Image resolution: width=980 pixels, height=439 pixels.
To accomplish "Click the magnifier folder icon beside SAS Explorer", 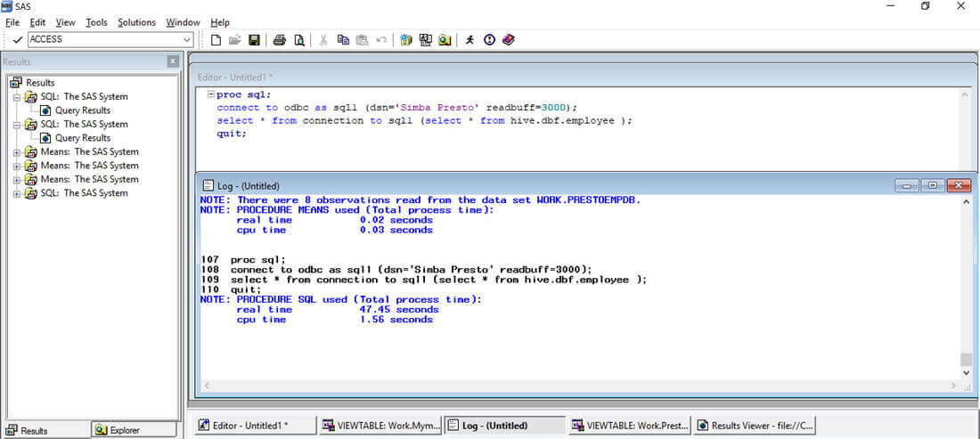I will coord(445,40).
